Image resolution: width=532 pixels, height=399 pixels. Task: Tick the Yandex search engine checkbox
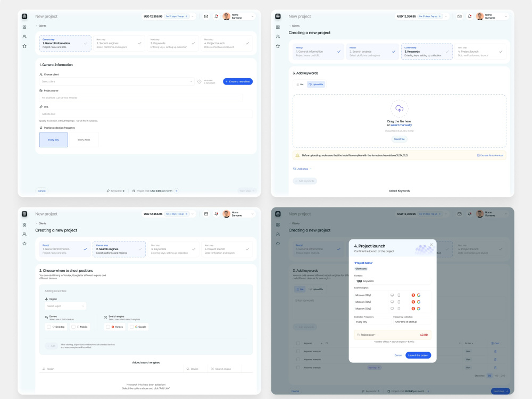[108, 327]
